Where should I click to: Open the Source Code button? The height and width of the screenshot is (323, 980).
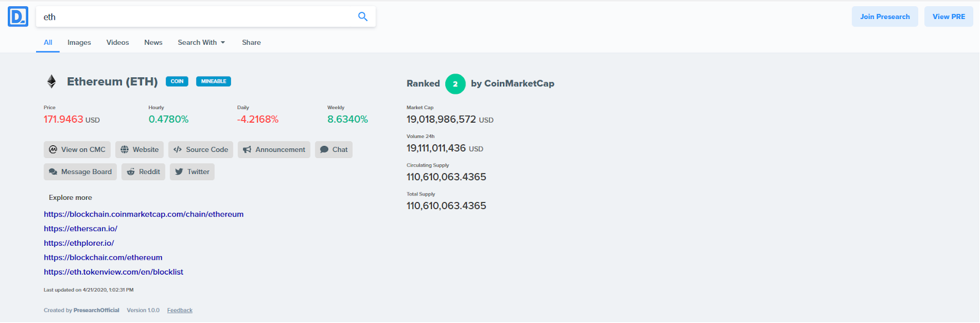coord(201,150)
